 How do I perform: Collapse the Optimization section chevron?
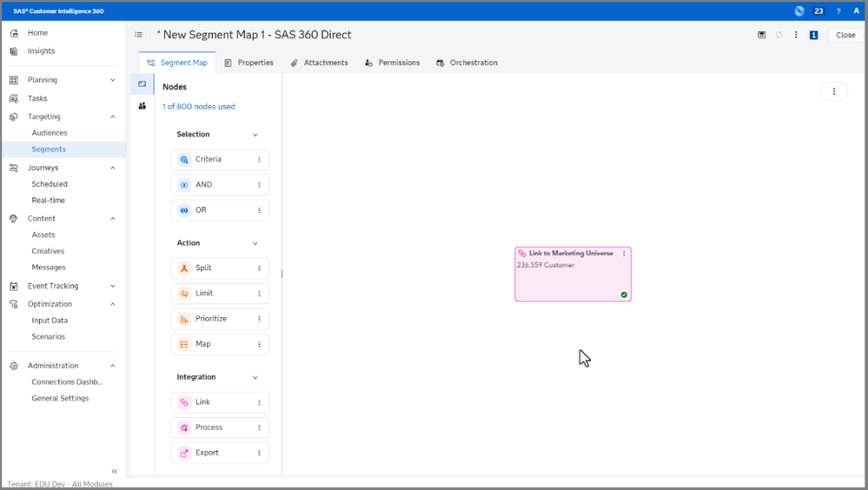112,304
